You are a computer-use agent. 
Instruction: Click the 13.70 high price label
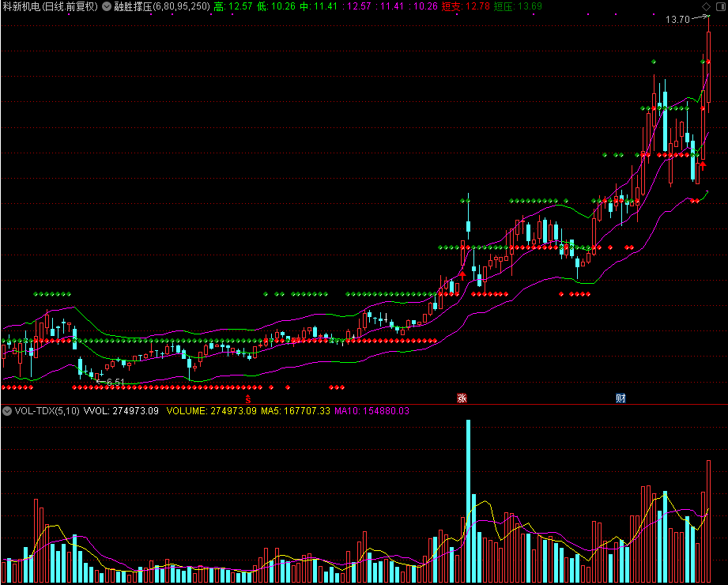coord(678,20)
